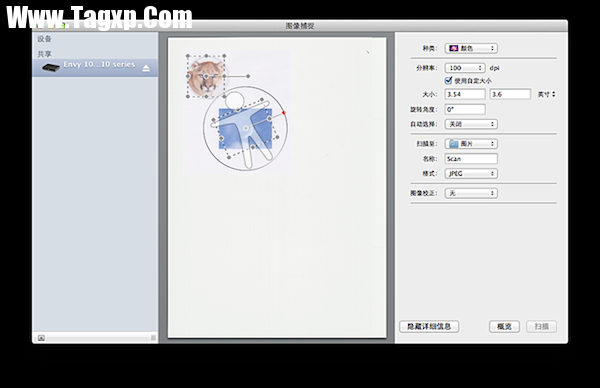Click the width field showing 3.54
600x388 pixels.
tap(465, 94)
